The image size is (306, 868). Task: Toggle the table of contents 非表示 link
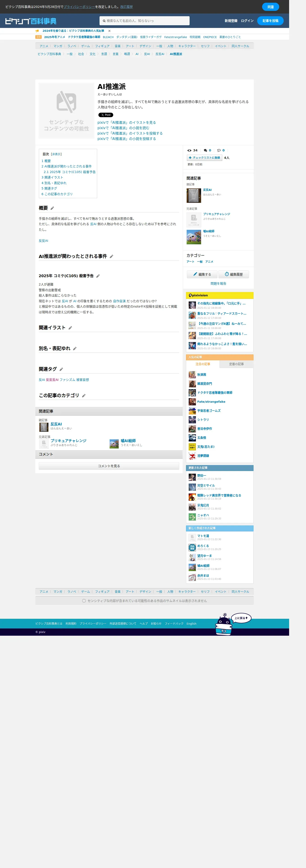point(56,154)
